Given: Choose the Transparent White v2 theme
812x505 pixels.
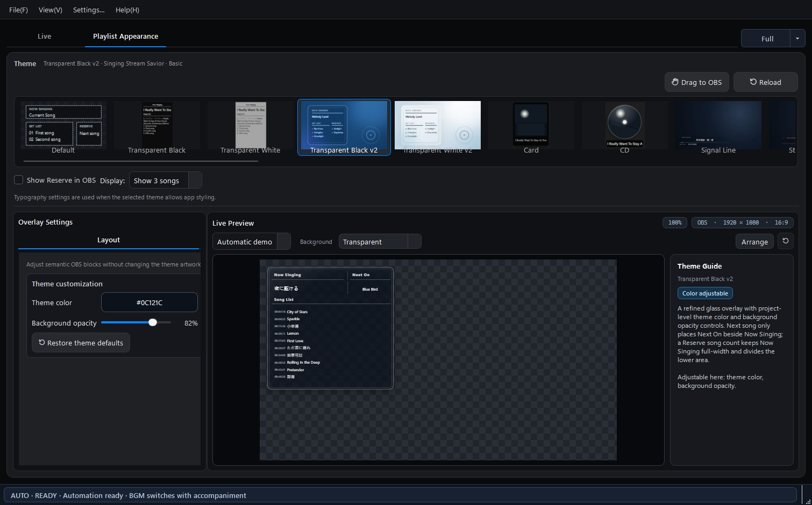Looking at the screenshot, I should (x=438, y=128).
